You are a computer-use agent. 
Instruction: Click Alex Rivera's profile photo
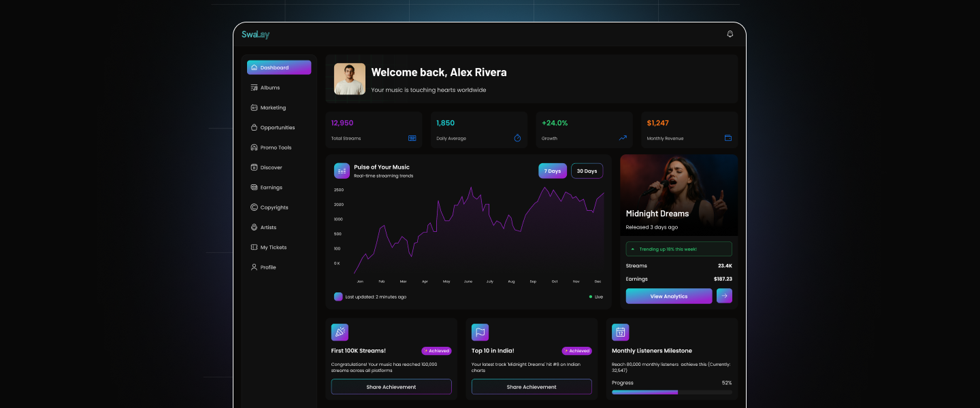tap(350, 79)
